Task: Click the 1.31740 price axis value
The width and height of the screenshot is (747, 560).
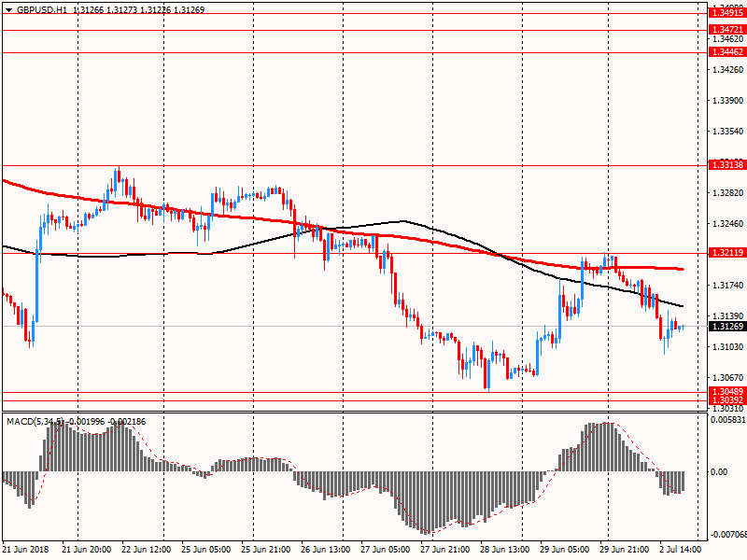Action: tap(728, 286)
